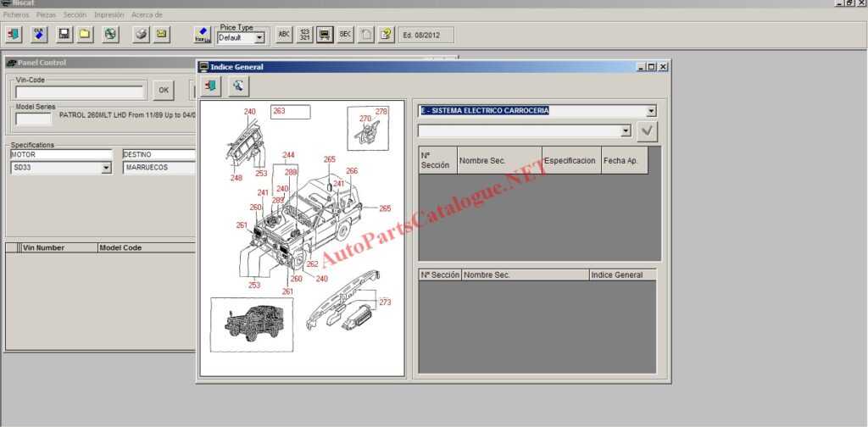Image resolution: width=868 pixels, height=427 pixels.
Task: Click part number 289 in diagram
Action: point(278,200)
